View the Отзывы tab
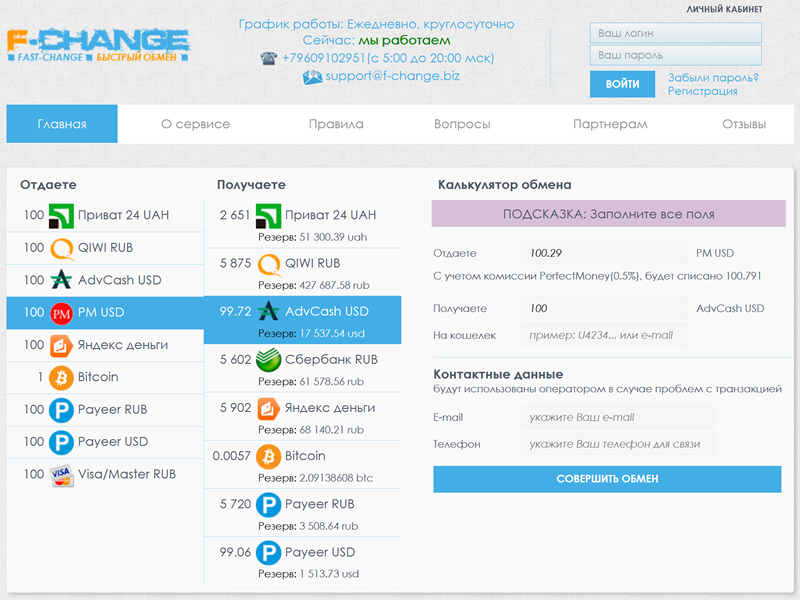This screenshot has width=800, height=600. tap(744, 124)
